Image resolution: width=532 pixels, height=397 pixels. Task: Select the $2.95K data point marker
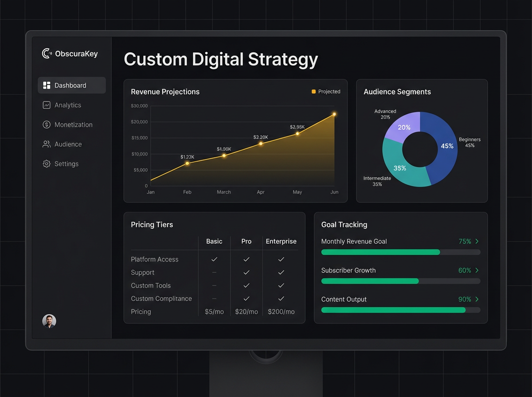click(x=297, y=134)
